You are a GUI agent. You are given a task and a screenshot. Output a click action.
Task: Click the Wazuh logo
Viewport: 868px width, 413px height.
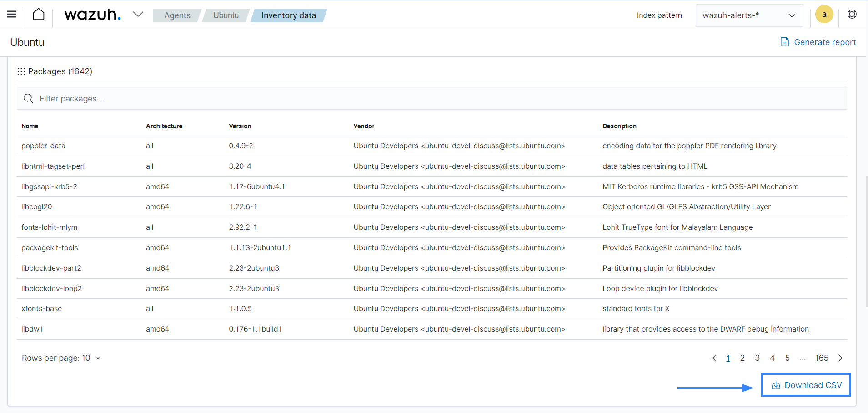point(93,15)
